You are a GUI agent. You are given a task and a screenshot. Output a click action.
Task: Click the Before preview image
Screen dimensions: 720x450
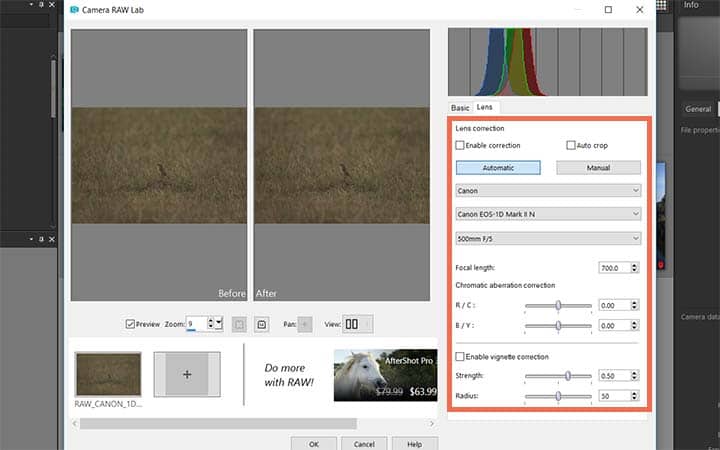(159, 165)
